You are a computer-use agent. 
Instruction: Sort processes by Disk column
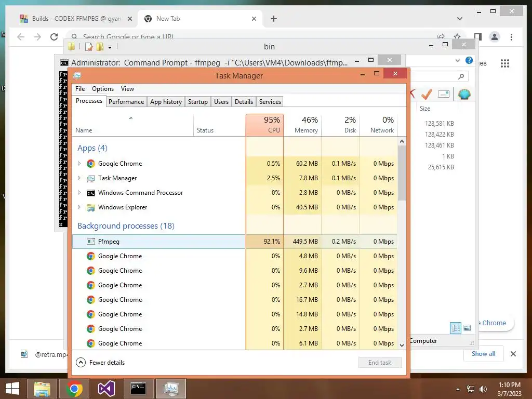click(341, 125)
